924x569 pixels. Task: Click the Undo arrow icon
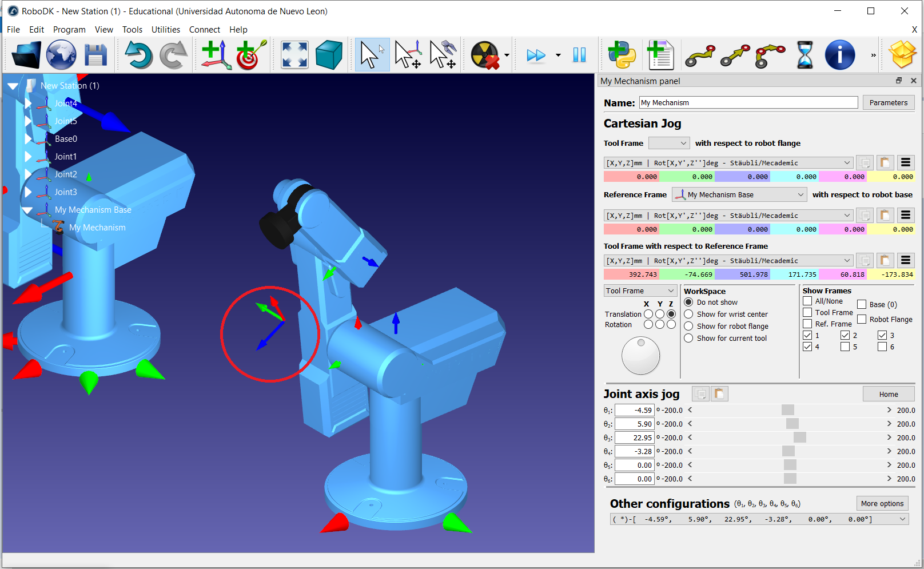pos(138,55)
